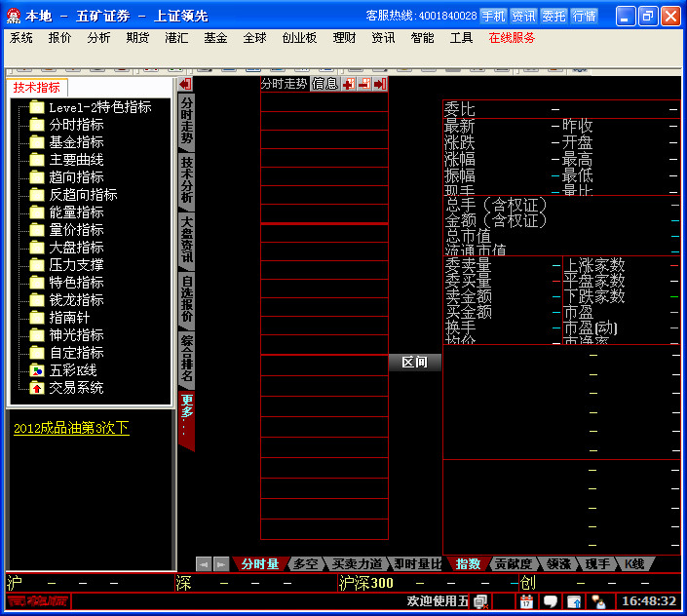Expand the 趋向指标 folder
The width and height of the screenshot is (687, 616).
[37, 177]
